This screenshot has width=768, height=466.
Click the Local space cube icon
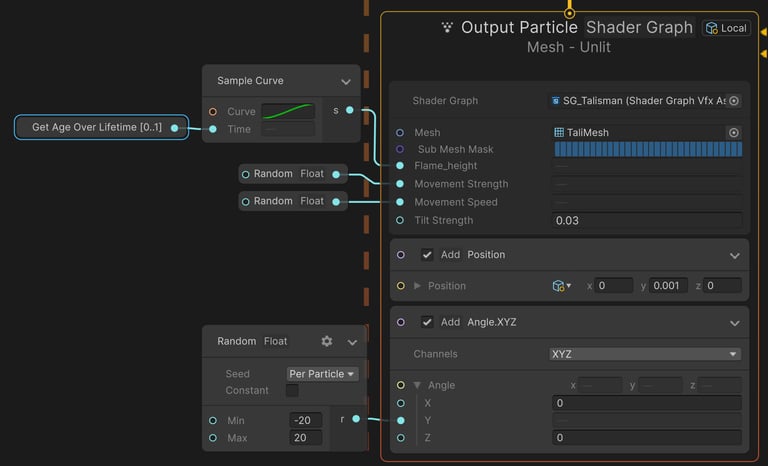712,28
